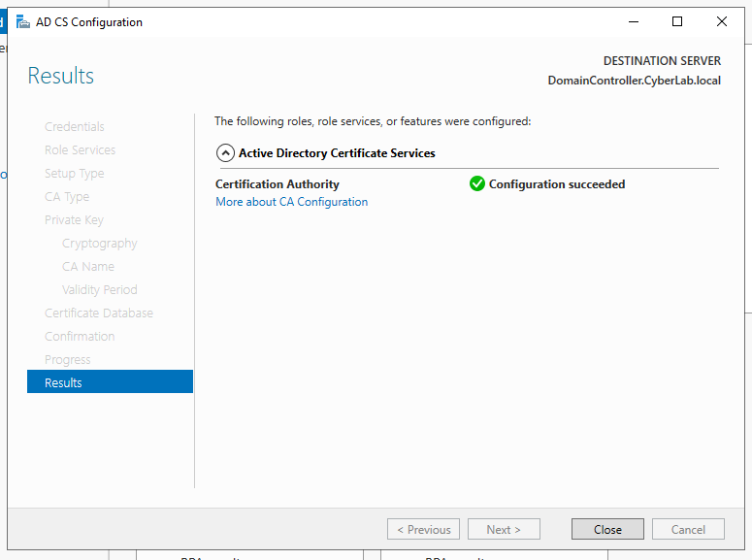Open the Validity Period sub-step

tap(99, 290)
